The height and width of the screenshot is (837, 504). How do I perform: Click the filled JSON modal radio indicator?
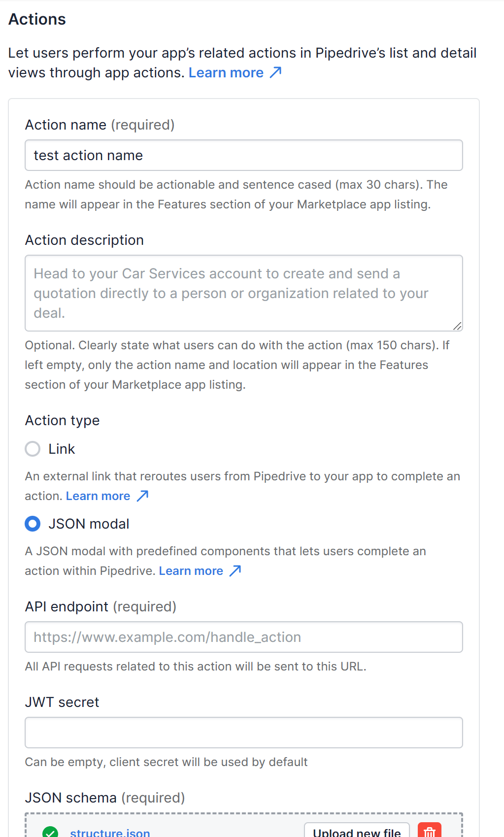pyautogui.click(x=32, y=524)
